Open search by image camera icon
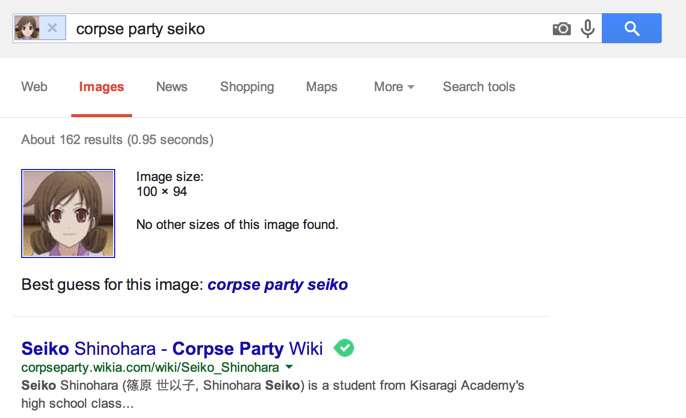 pos(562,29)
